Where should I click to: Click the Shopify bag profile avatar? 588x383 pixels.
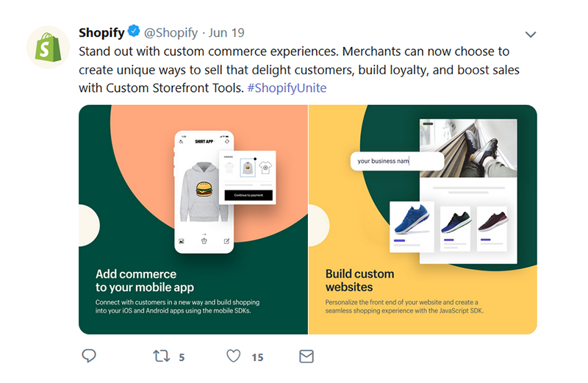point(48,47)
